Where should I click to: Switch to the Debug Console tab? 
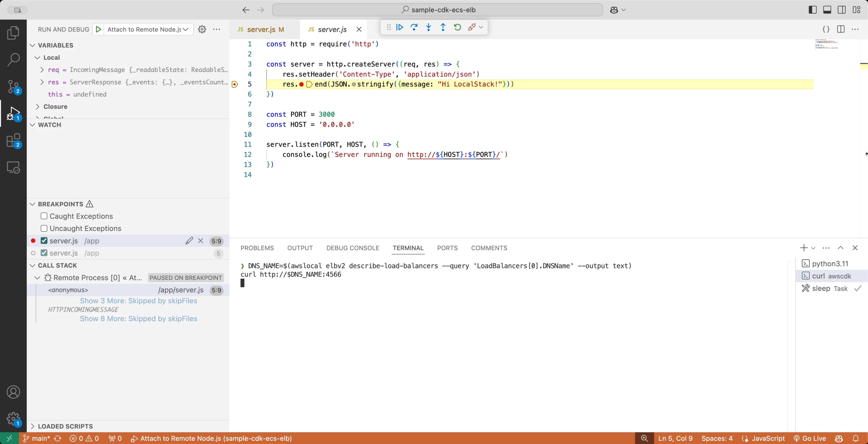pyautogui.click(x=352, y=248)
